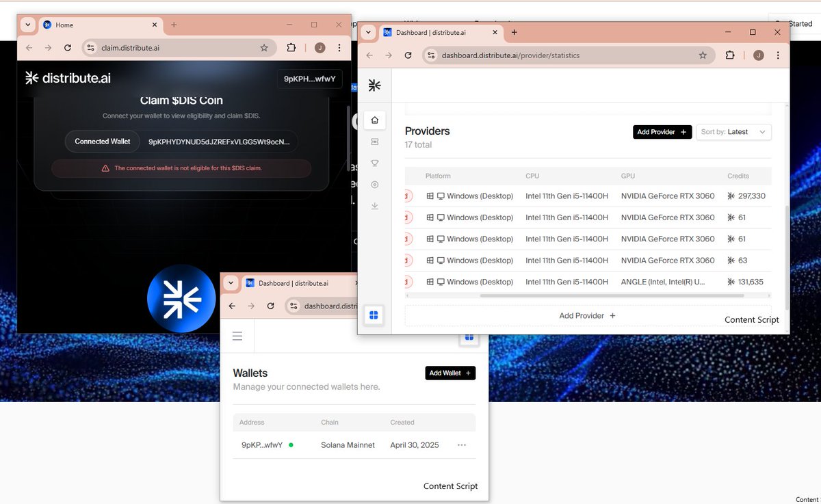Select wallet address field 9pKPHYDYNUD5dJZREFxVLGG5Wt9ocN
821x504 pixels.
[219, 142]
